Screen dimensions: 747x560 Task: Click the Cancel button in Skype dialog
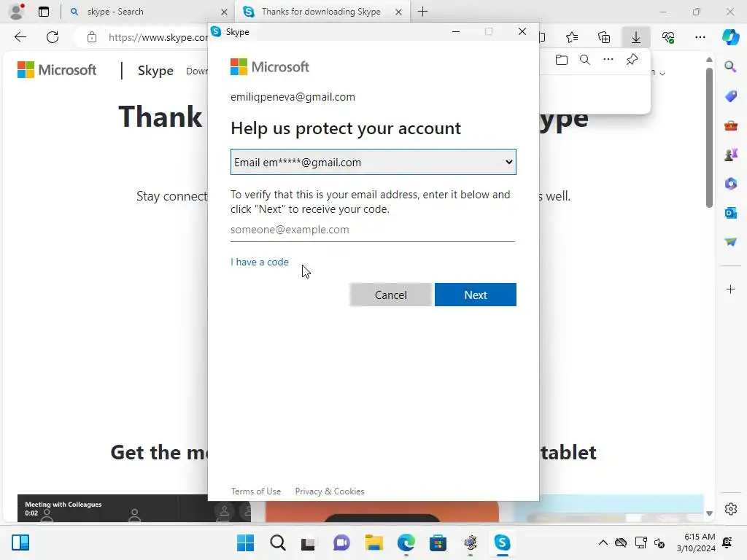(x=391, y=295)
